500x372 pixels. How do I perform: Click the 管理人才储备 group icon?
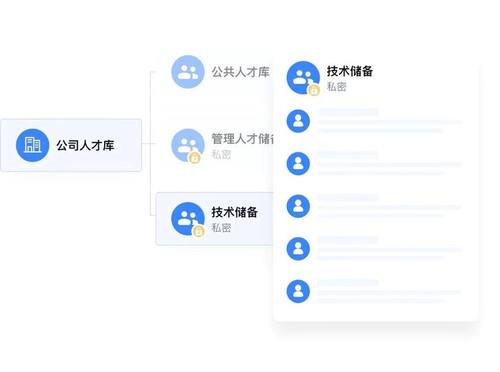188,145
